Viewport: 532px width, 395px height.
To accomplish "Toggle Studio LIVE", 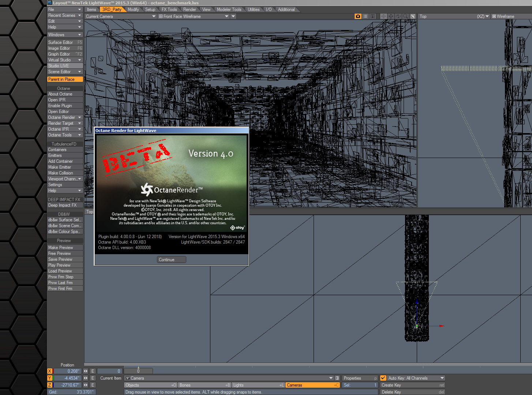I will (x=65, y=66).
